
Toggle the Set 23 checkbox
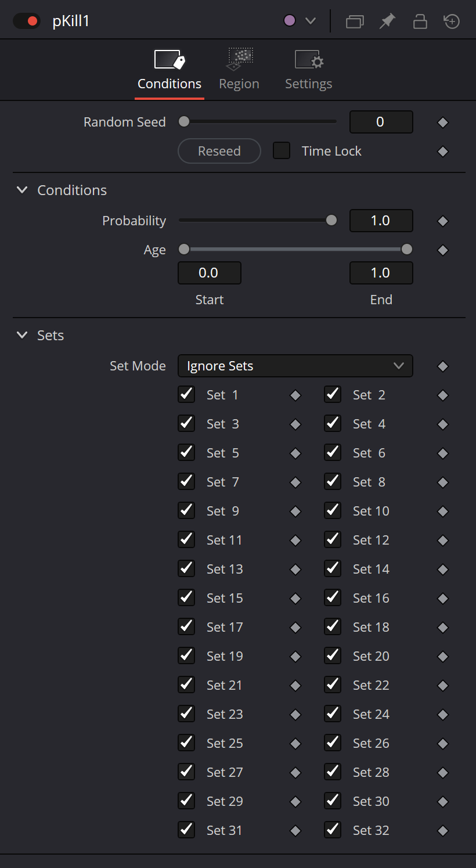(x=186, y=714)
